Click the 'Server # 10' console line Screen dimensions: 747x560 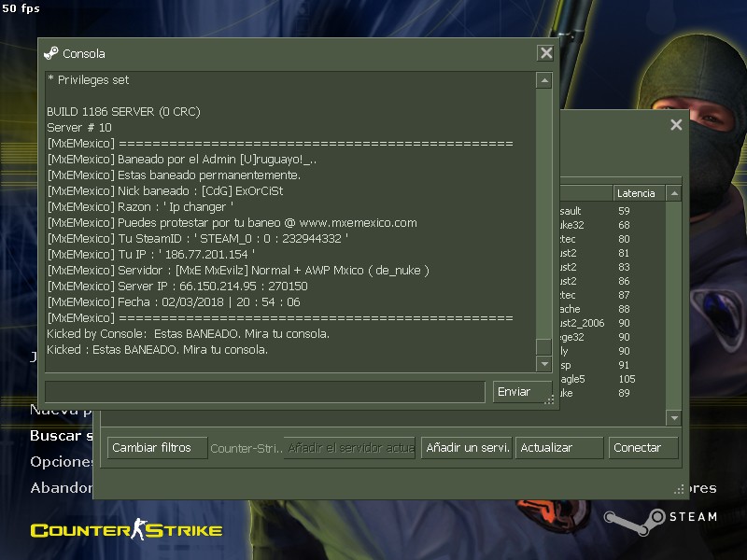tap(79, 128)
